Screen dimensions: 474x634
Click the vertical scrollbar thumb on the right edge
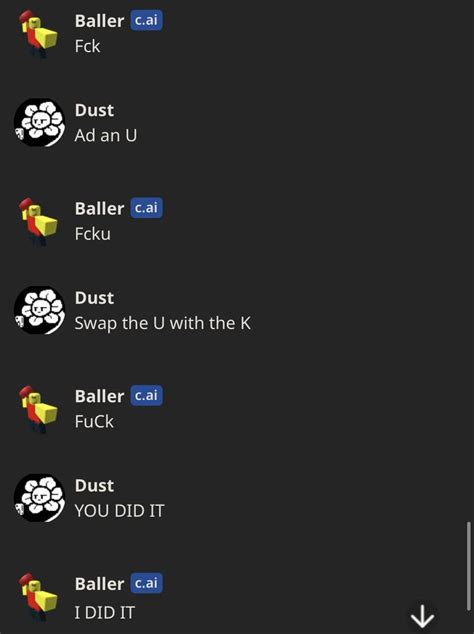[x=468, y=566]
